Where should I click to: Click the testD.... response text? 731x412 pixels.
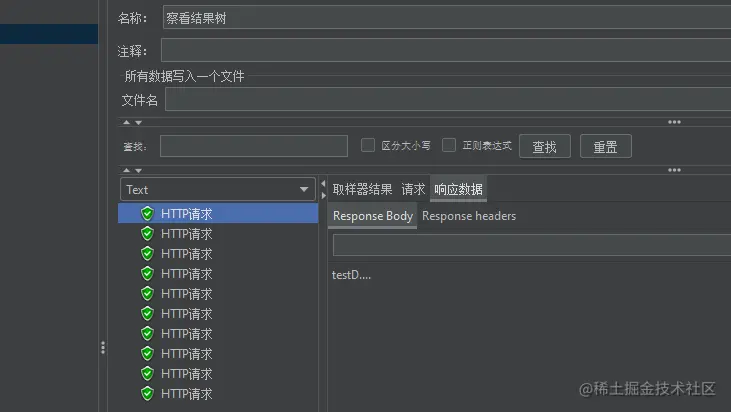(351, 275)
